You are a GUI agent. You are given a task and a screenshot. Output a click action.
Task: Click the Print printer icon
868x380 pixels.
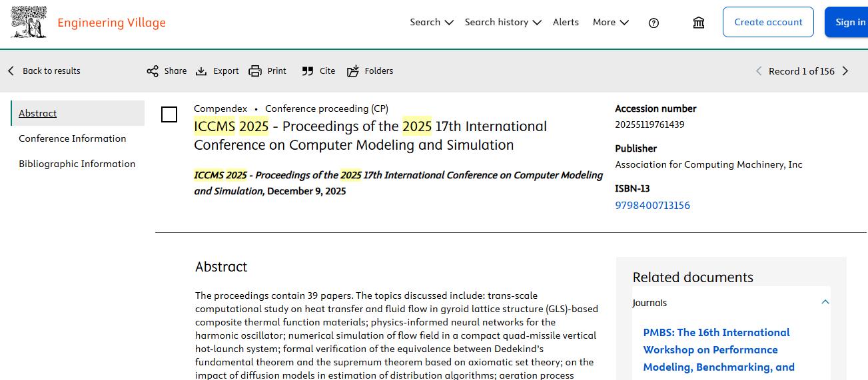pyautogui.click(x=255, y=71)
